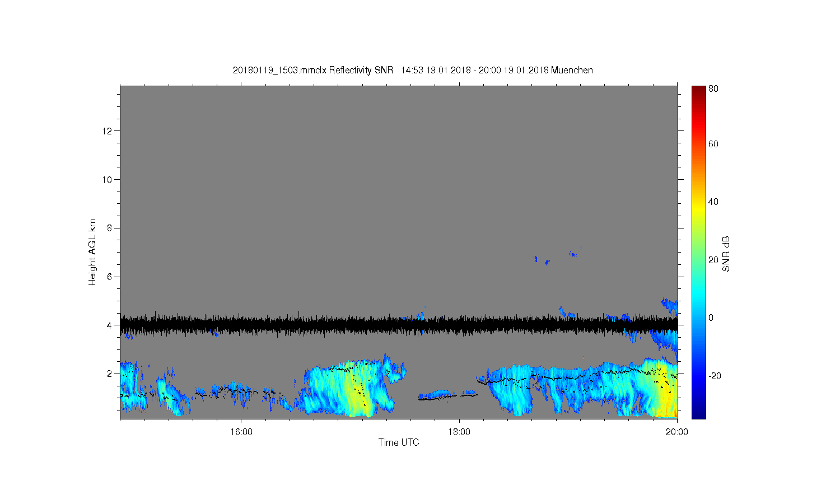This screenshot has height=504, width=840.
Task: Click the height tick label '8'
Action: tap(110, 228)
